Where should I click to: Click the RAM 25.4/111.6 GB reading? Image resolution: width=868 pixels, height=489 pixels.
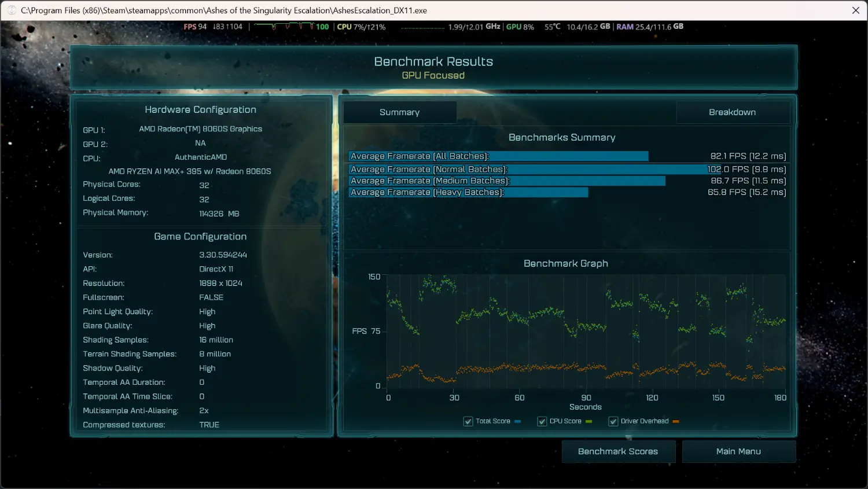[x=650, y=27]
